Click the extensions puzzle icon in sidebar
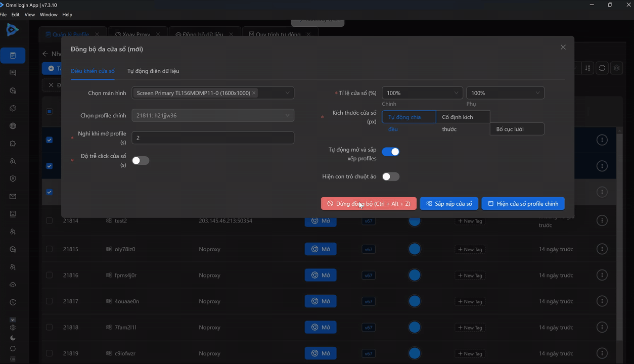The height and width of the screenshot is (364, 634). pyautogui.click(x=13, y=143)
